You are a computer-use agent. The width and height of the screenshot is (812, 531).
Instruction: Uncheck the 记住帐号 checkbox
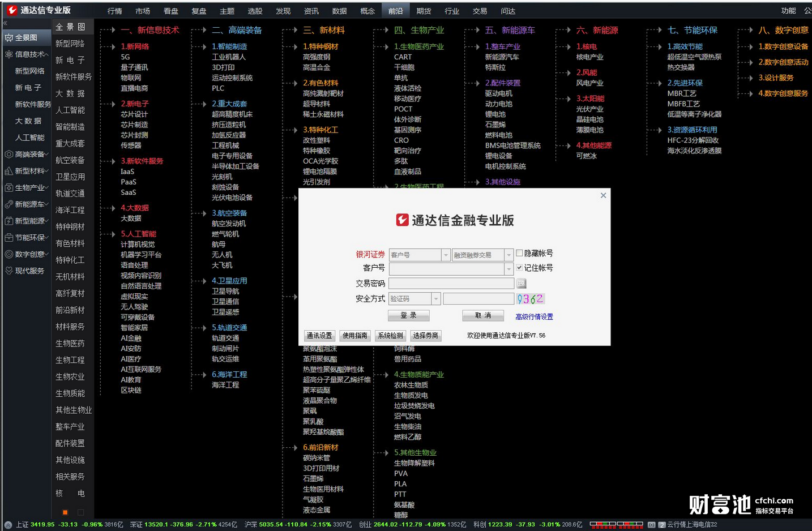tap(519, 268)
